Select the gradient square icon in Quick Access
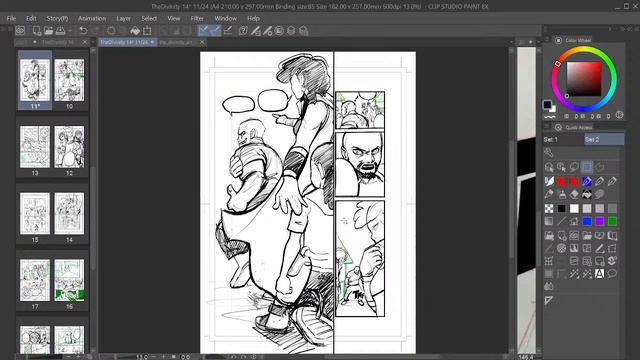The image size is (640, 360). 549,221
